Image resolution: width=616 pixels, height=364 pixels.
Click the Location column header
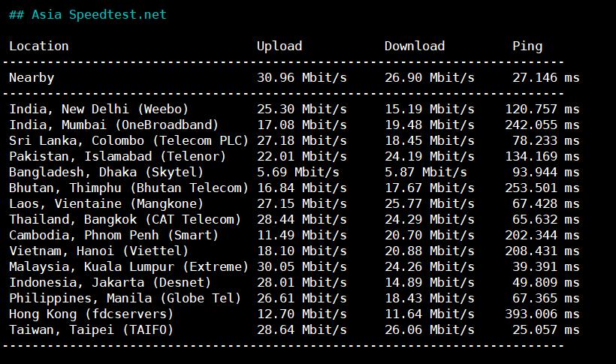(39, 46)
